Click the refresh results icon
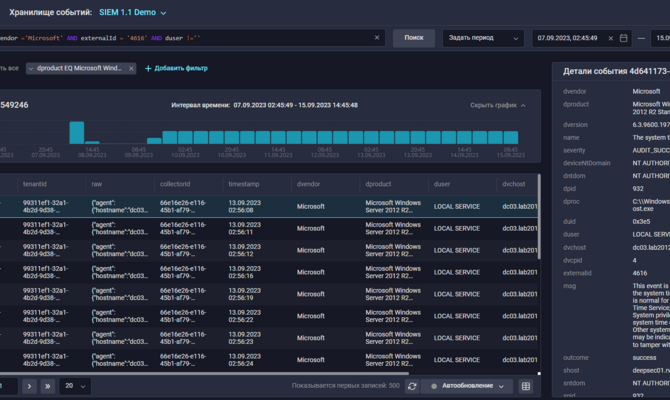Viewport: 670px width, 400px height. [x=412, y=385]
